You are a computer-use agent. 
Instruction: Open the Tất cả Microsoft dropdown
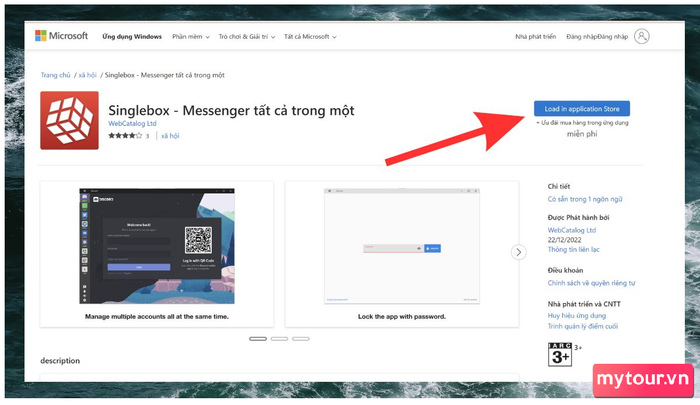coord(309,37)
